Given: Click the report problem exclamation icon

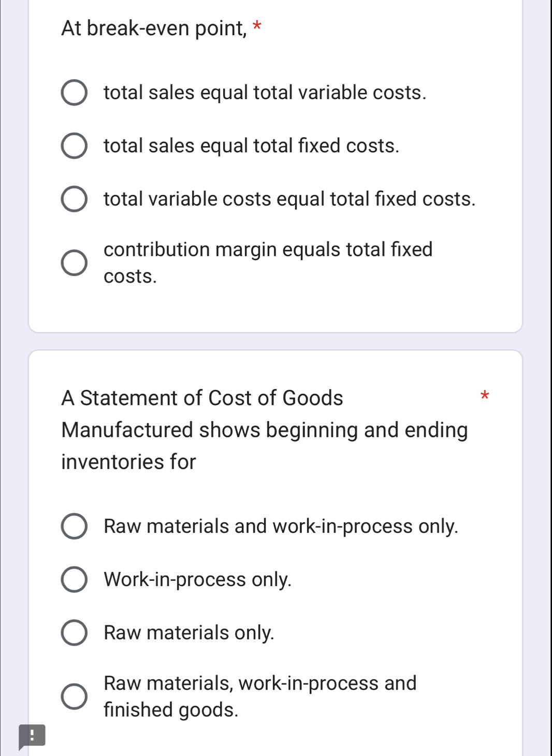Looking at the screenshot, I should tap(32, 735).
